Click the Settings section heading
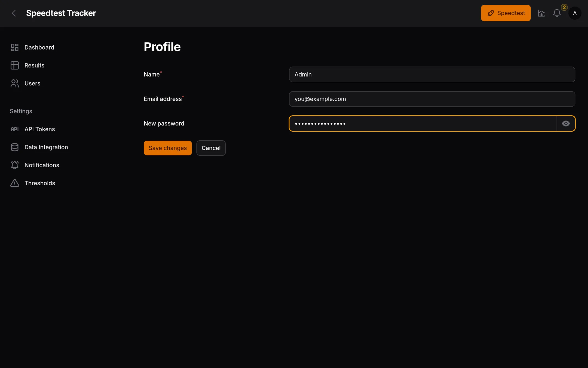 coord(21,111)
